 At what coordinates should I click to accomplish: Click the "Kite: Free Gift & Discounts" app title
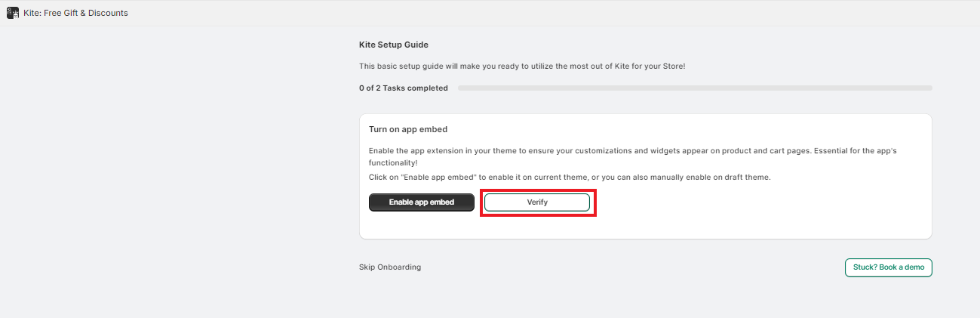[75, 13]
